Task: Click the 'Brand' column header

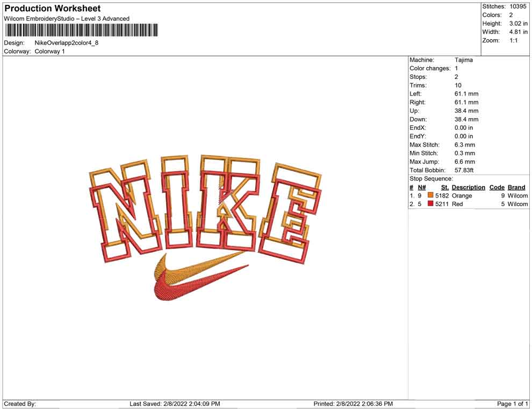Action: click(x=516, y=187)
